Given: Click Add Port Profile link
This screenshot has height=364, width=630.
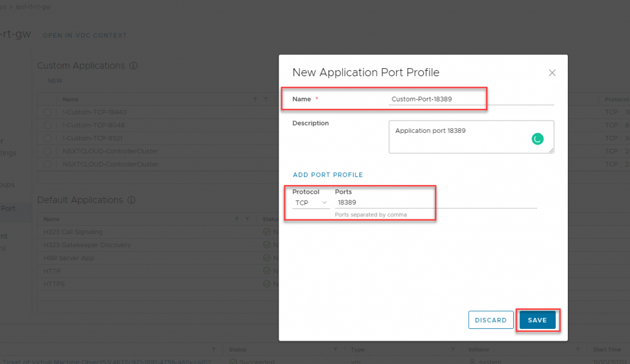Looking at the screenshot, I should pyautogui.click(x=327, y=175).
